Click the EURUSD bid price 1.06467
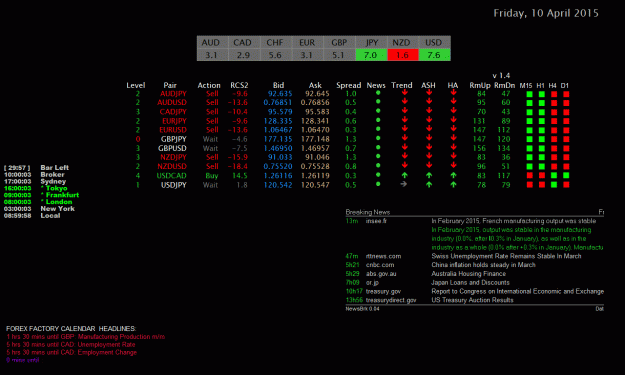 point(278,130)
